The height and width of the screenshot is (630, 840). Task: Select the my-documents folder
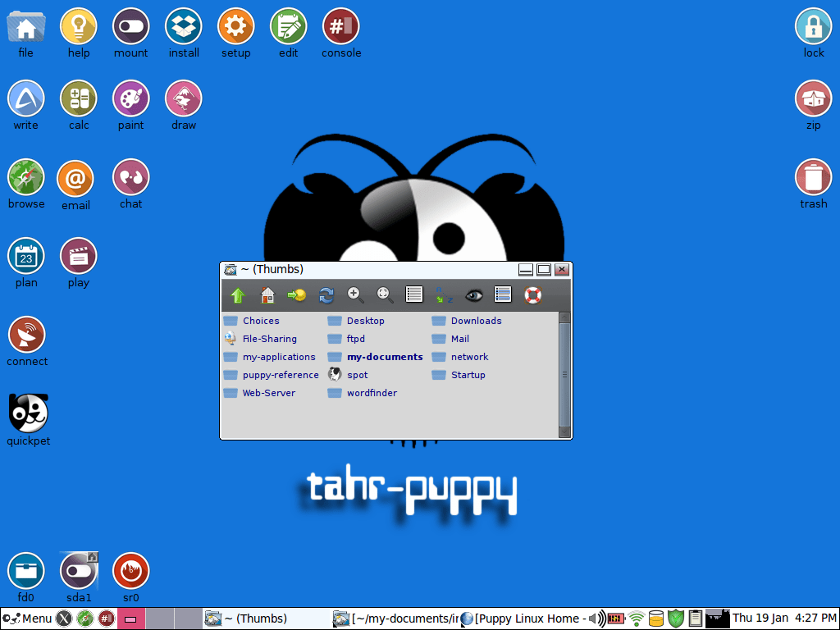click(375, 357)
